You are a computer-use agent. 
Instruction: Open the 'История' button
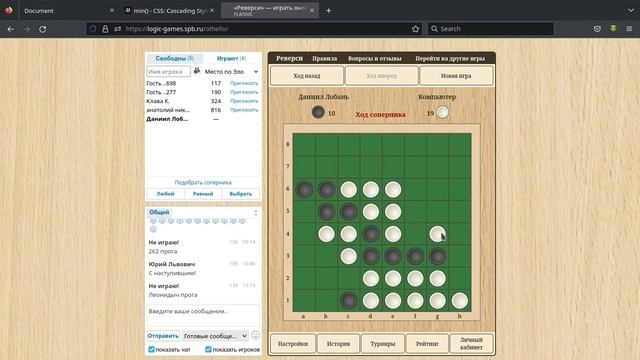[x=338, y=344]
